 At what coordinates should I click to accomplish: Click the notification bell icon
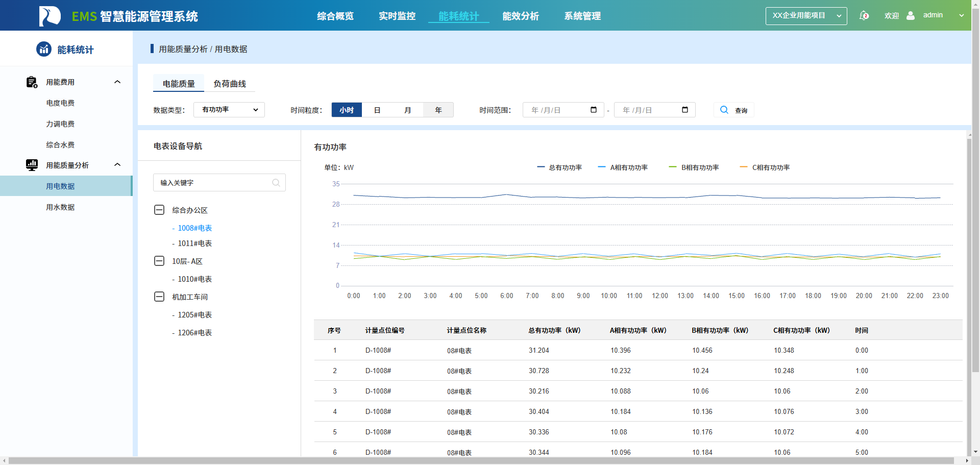click(864, 15)
